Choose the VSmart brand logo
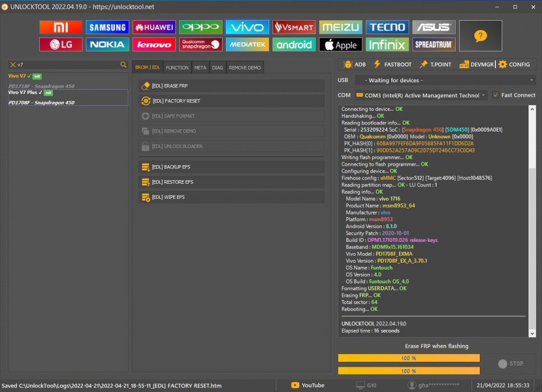Screen dimensions: 542x392 click(294, 27)
